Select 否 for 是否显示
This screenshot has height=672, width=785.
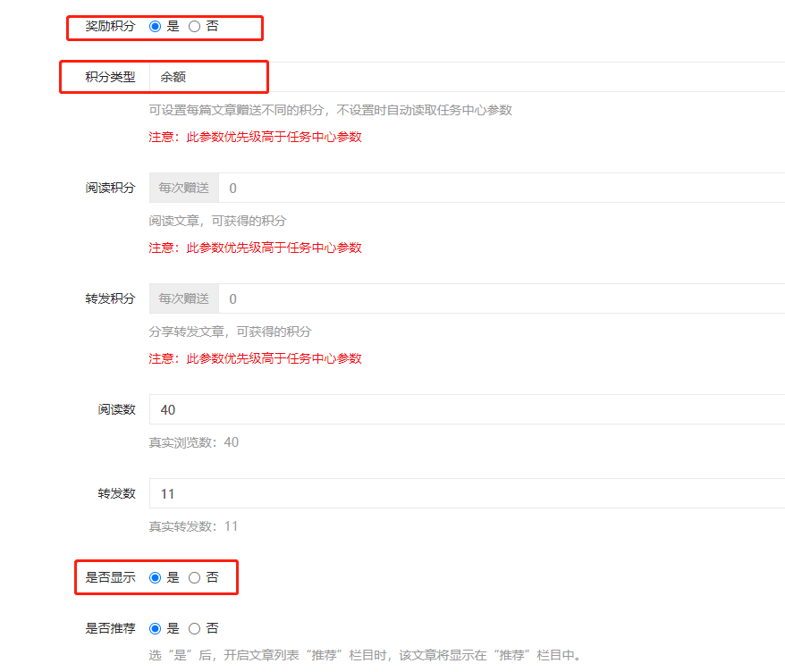194,578
